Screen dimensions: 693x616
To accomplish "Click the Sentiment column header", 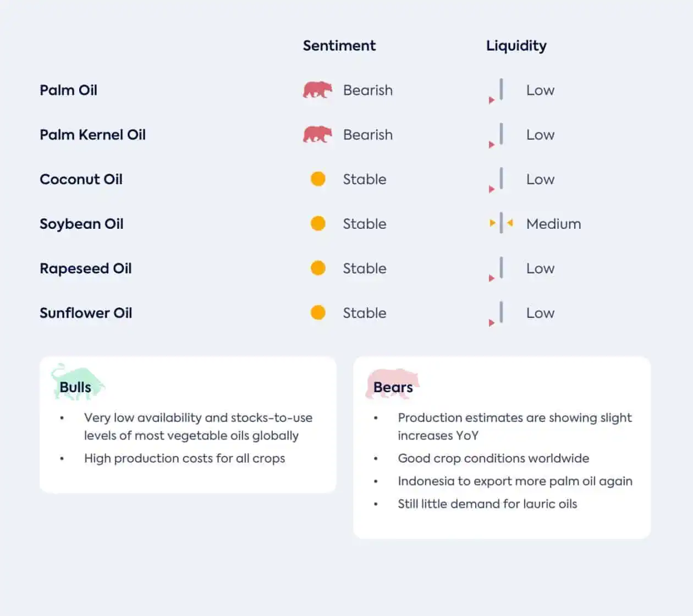I will (x=339, y=46).
